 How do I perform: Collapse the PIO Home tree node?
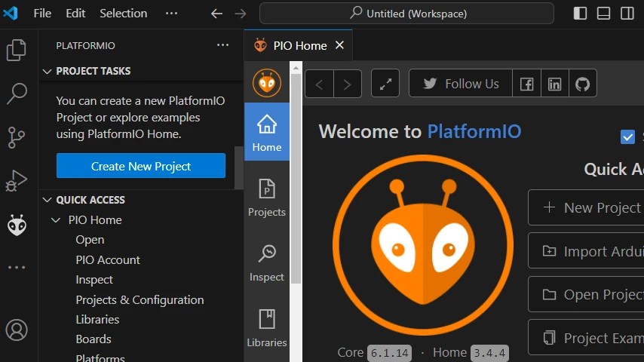pos(56,220)
